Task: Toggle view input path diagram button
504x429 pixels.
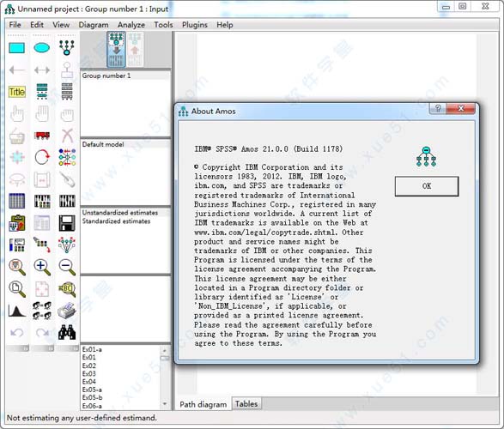Action: point(116,50)
